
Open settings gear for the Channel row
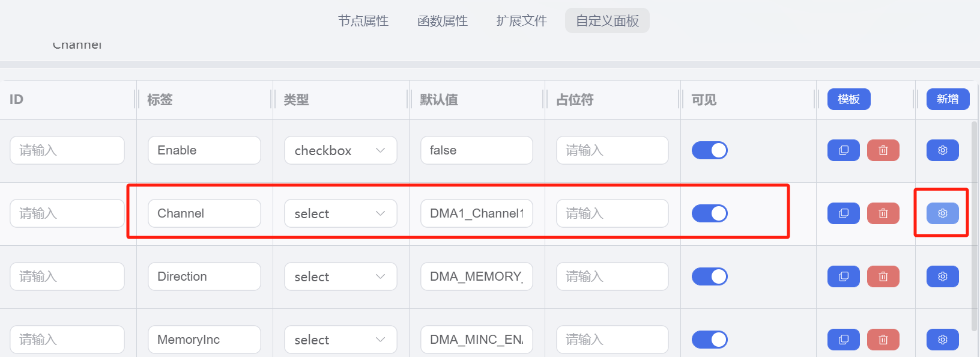tap(942, 213)
